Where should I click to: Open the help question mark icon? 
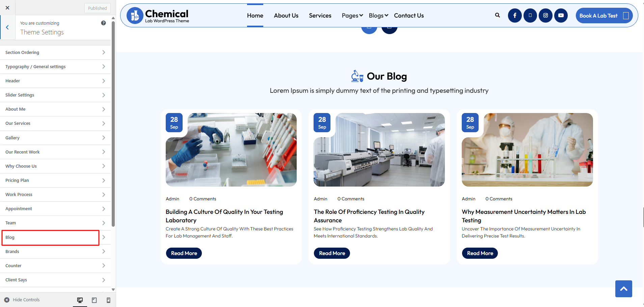click(x=103, y=23)
